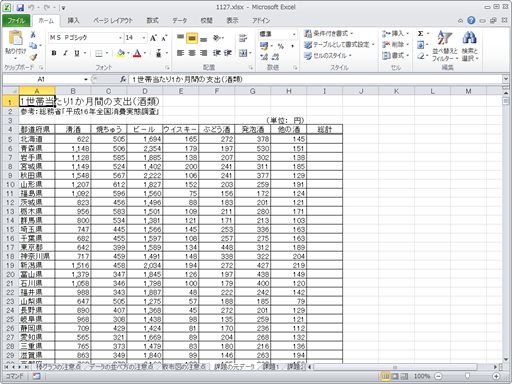Click the Format cells button

396,56
